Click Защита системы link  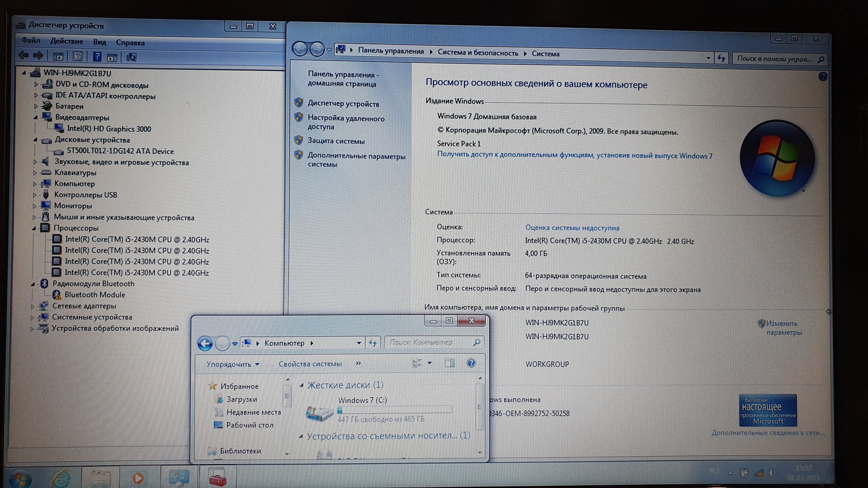click(x=336, y=141)
